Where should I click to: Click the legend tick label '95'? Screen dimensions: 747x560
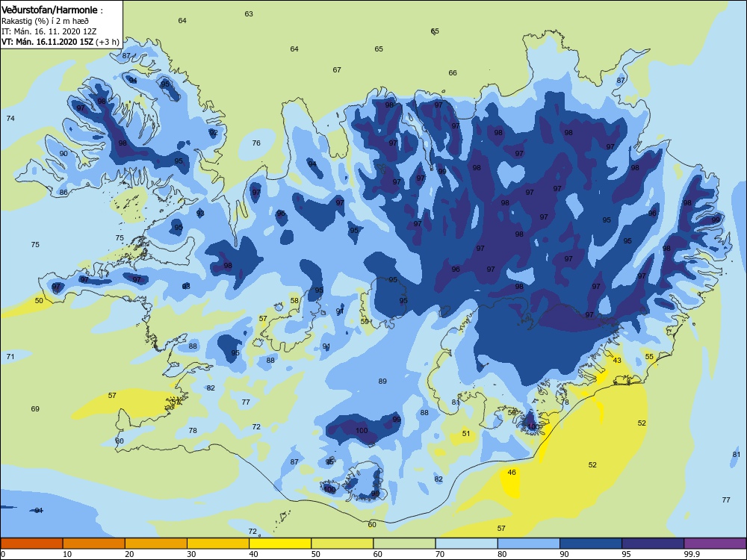click(x=626, y=554)
